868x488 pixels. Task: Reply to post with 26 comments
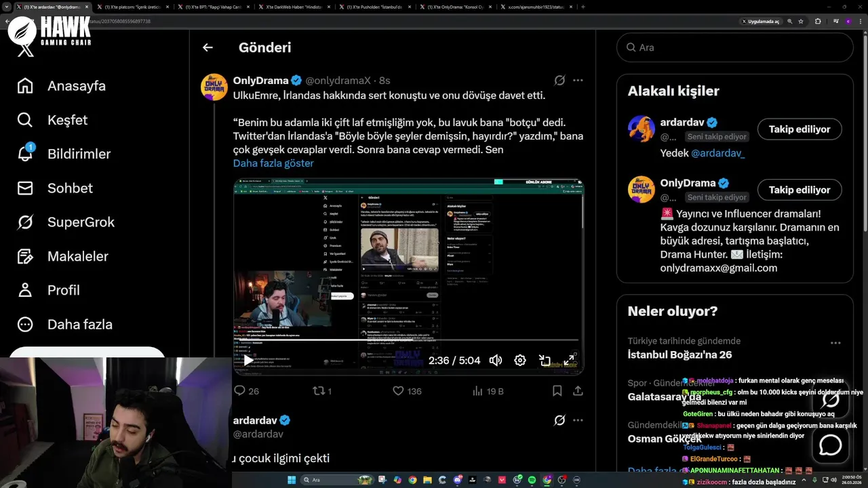pos(246,391)
